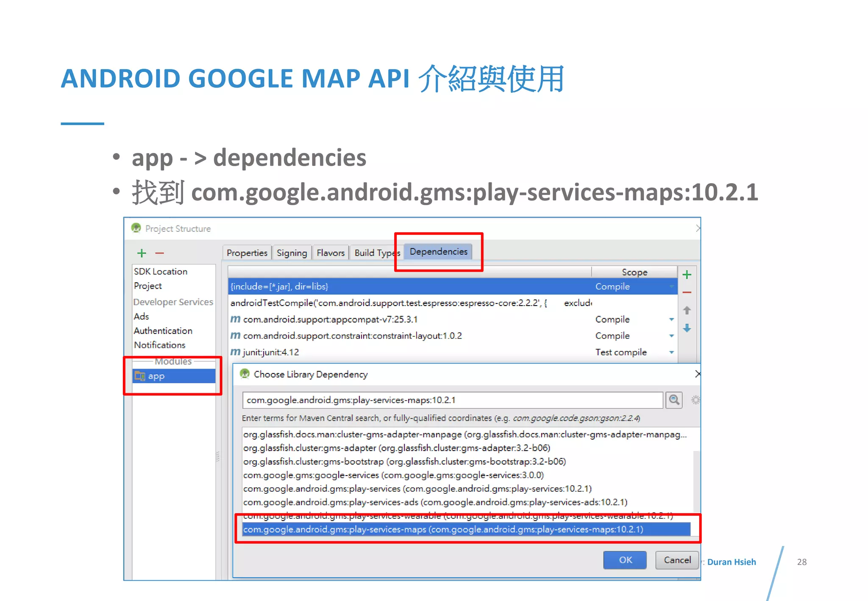The image size is (868, 601).
Task: Switch to the Signing tab
Action: point(292,253)
